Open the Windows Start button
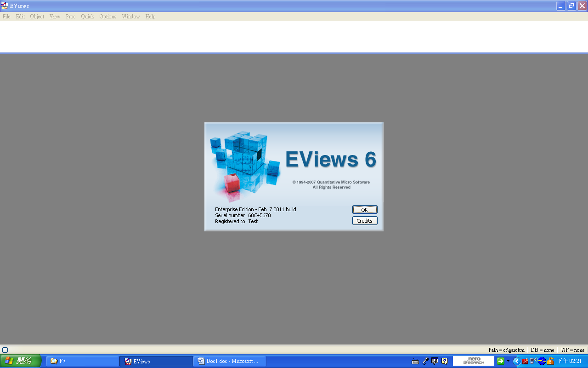Viewport: 588px width, 368px height. coord(21,361)
